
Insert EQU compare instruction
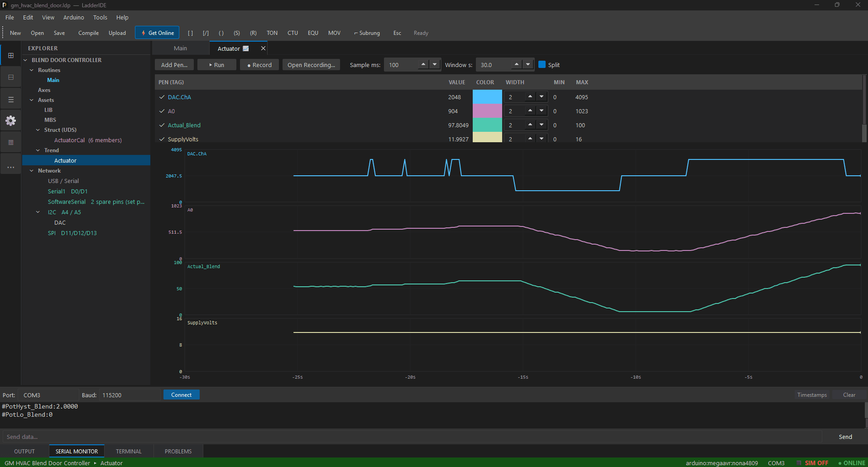click(x=313, y=33)
